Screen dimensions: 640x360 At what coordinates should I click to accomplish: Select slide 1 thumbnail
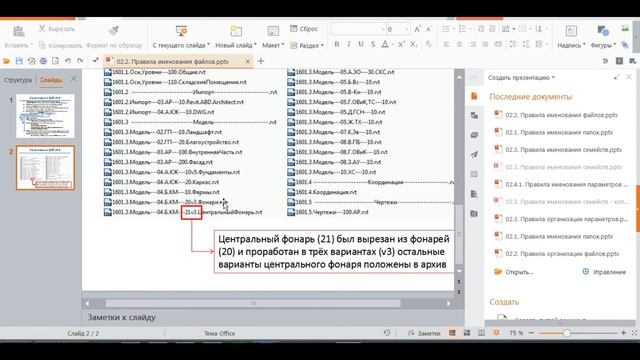[45, 116]
